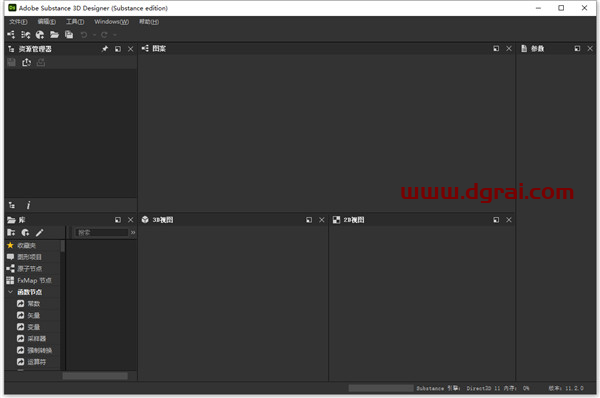600x398 pixels.
Task: Create a new Substance graph from the toolbar
Action: [11, 35]
